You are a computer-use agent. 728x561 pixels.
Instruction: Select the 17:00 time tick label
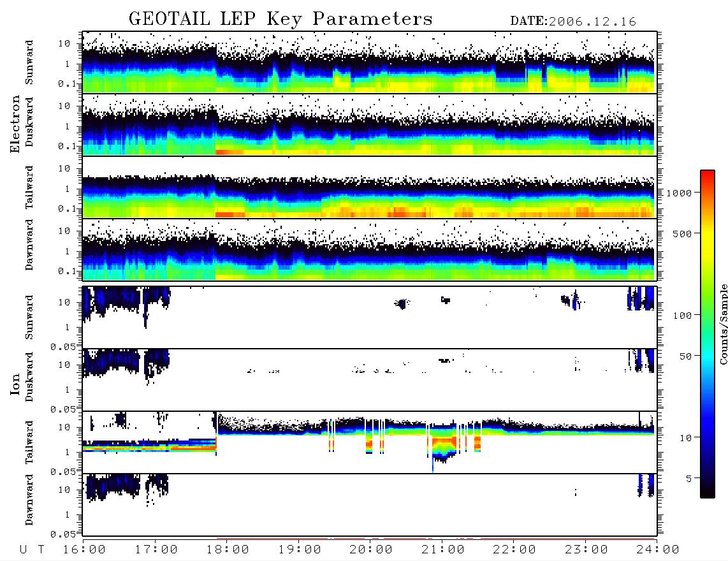156,550
